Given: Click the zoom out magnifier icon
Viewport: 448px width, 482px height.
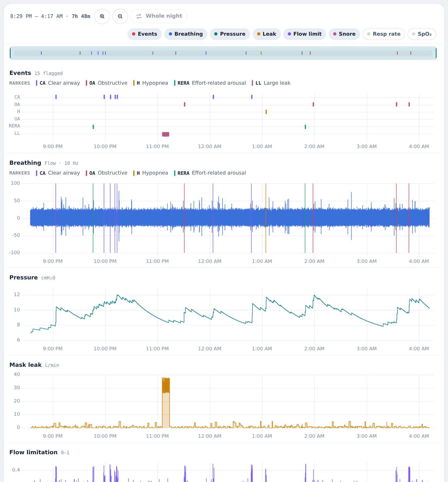Looking at the screenshot, I should (120, 16).
